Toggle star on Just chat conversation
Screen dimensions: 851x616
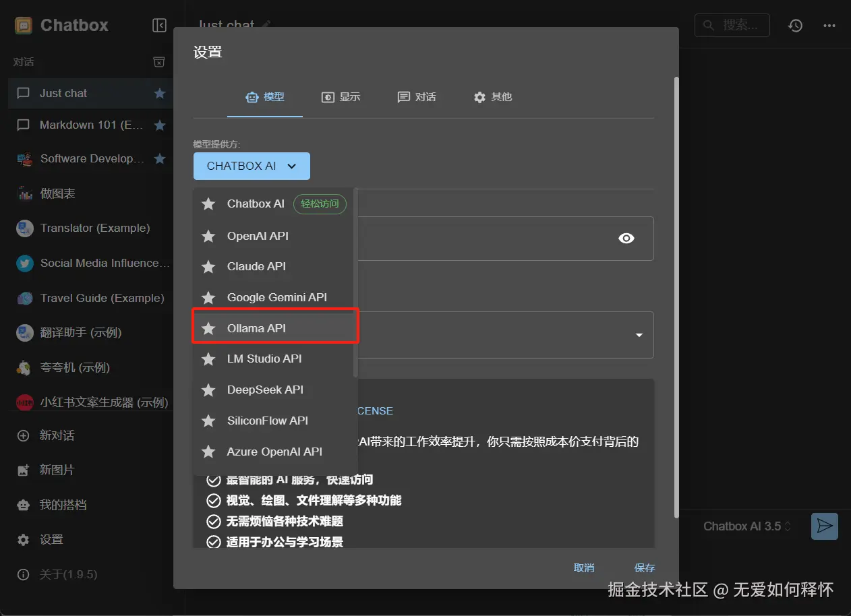pyautogui.click(x=160, y=93)
